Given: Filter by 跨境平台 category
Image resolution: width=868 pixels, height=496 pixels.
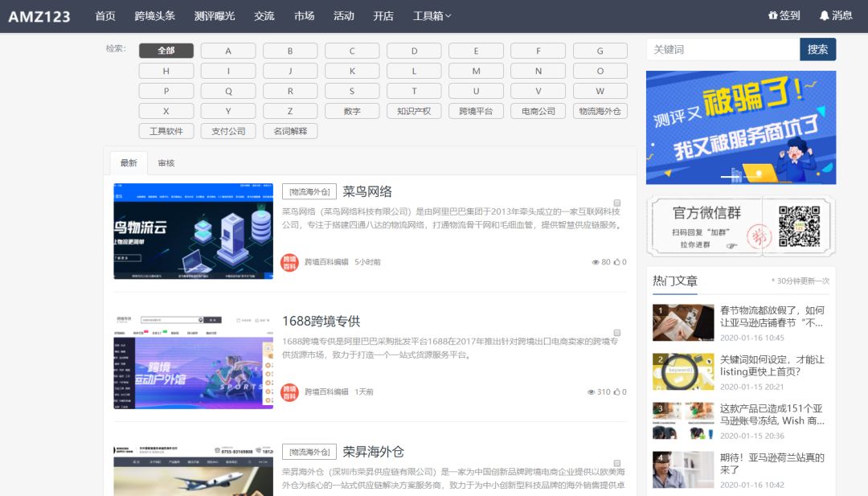Looking at the screenshot, I should point(476,111).
